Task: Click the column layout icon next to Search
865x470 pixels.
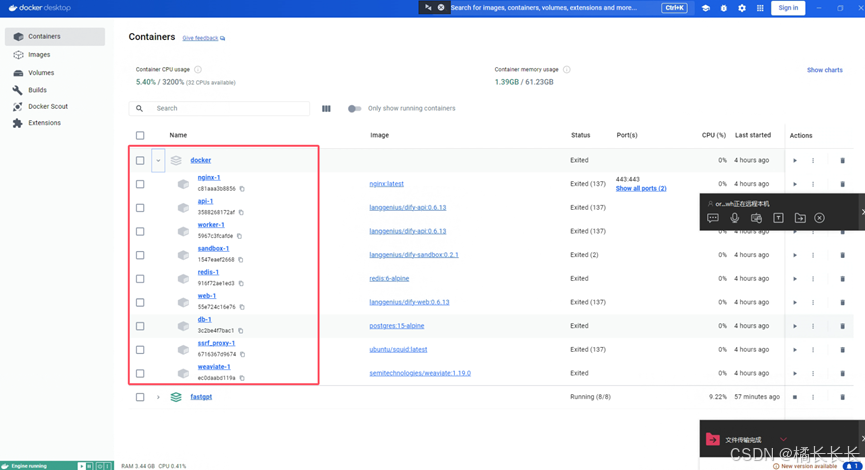Action: [326, 109]
